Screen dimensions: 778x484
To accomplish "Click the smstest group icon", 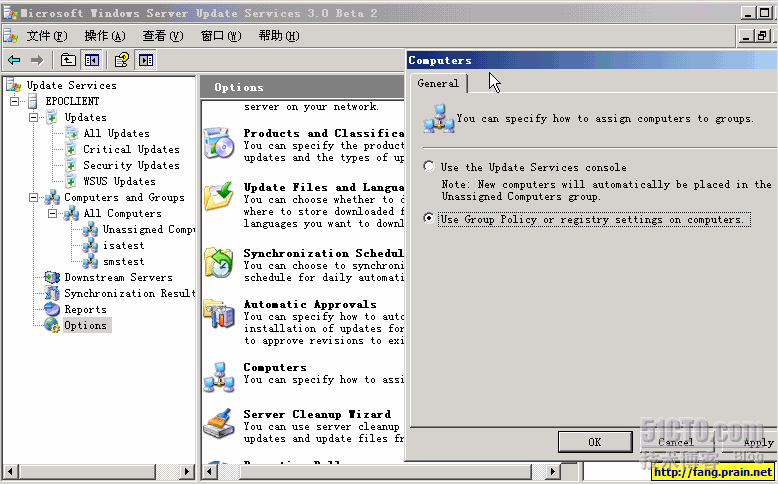I will tap(90, 261).
